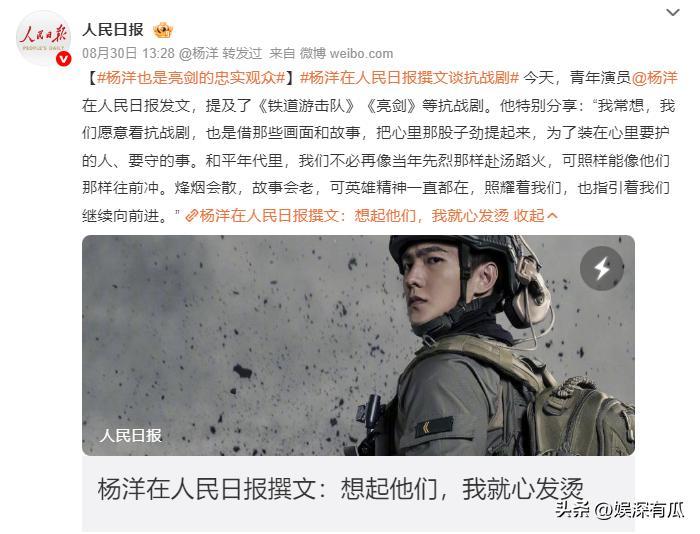Viewport: 700px width, 534px height.
Task: Click the chain link icon before article link
Action: tap(192, 216)
